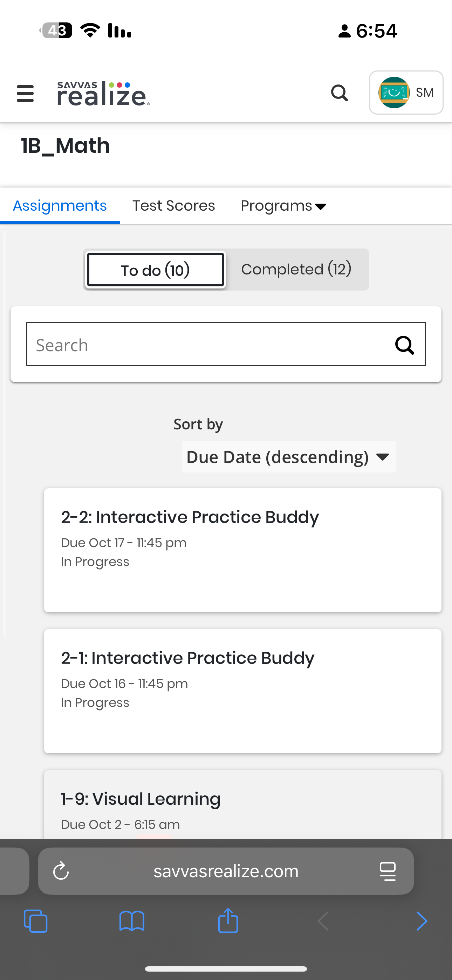The width and height of the screenshot is (452, 980).
Task: Open the Safari tabs overview
Action: 35,921
